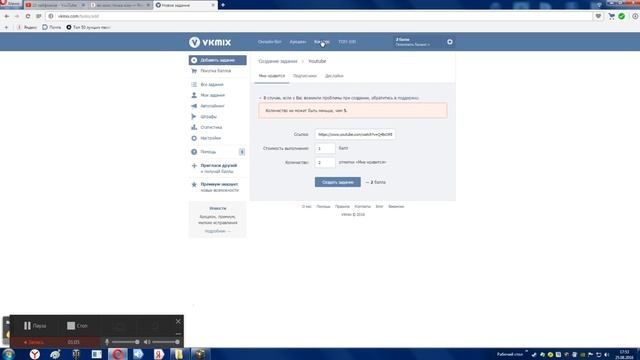This screenshot has width=640, height=360.
Task: Click the bar chart icon beside Статистика
Action: pyautogui.click(x=194, y=127)
